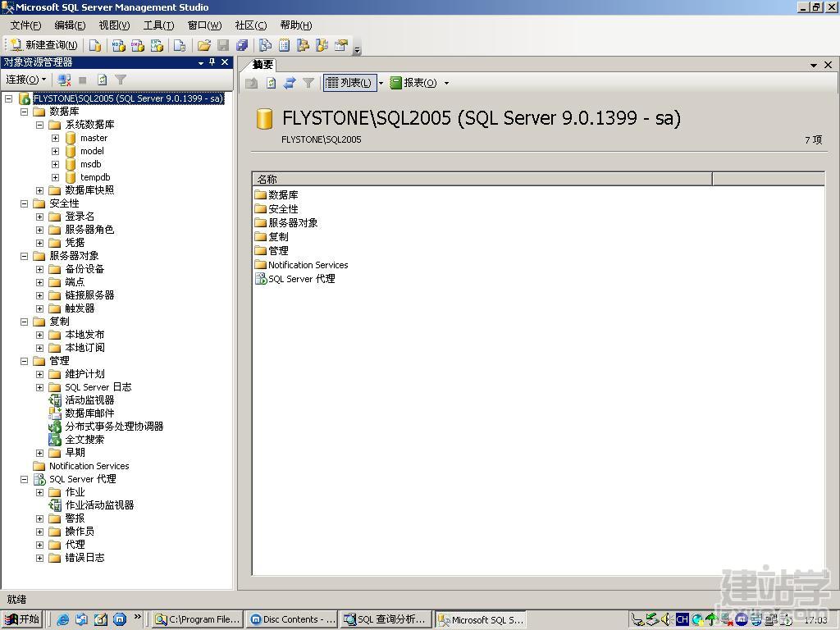Select 数据库 folder in the summary list
Screen dimensions: 840x630
coord(283,195)
